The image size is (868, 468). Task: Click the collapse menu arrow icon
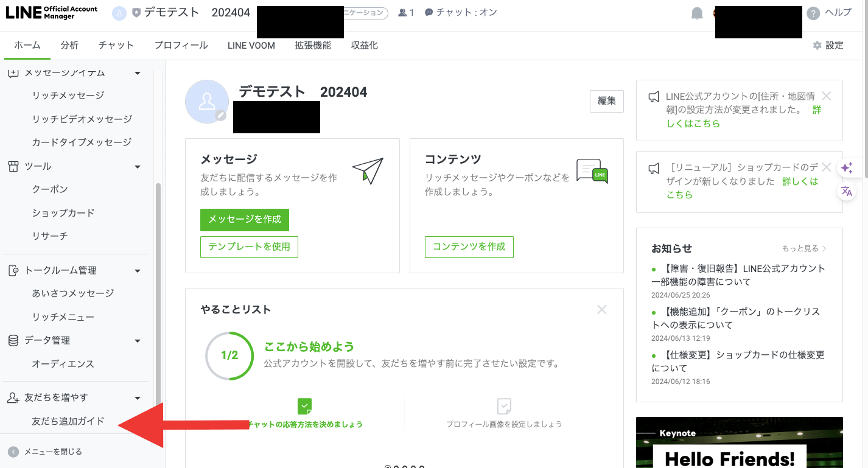13,452
